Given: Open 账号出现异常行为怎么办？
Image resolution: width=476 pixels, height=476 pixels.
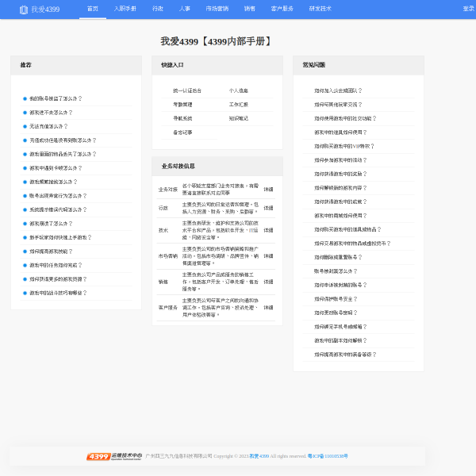Looking at the screenshot, I should [x=58, y=196].
